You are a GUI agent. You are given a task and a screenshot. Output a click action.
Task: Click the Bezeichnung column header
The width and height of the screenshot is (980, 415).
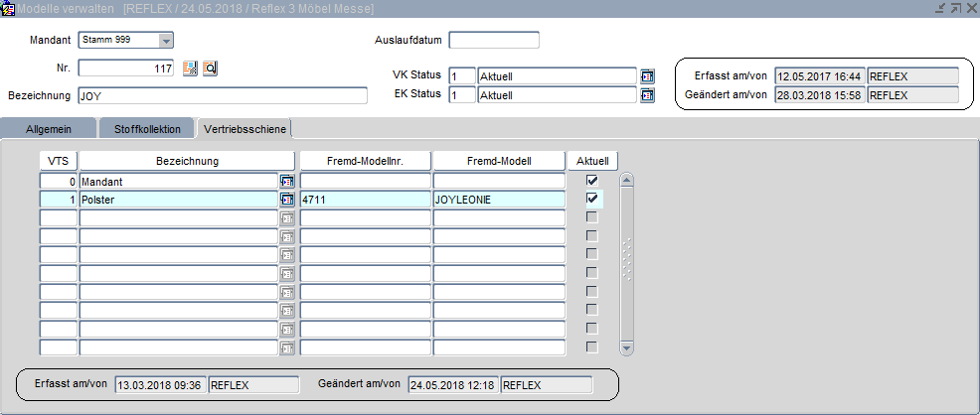click(x=187, y=161)
